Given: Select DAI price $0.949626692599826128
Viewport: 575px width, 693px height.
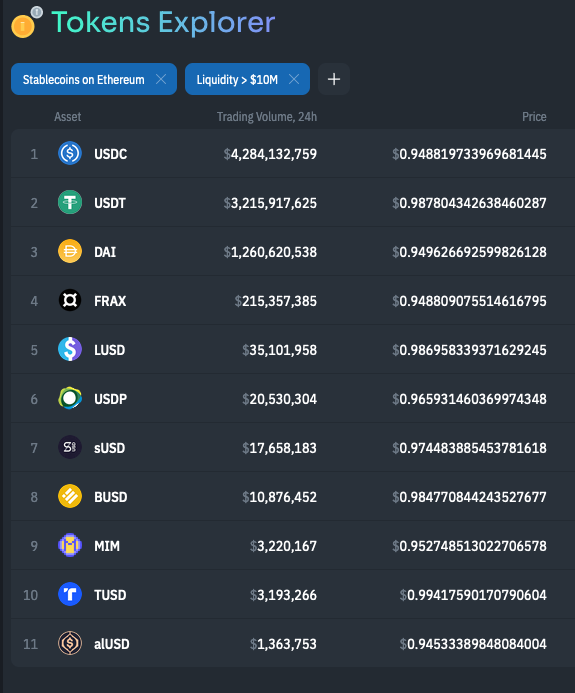Looking at the screenshot, I should (469, 252).
